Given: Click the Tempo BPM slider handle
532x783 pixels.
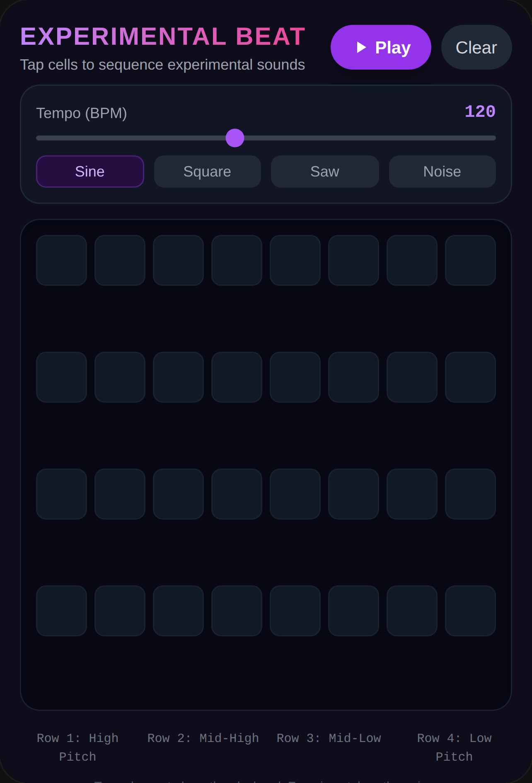Looking at the screenshot, I should (235, 138).
